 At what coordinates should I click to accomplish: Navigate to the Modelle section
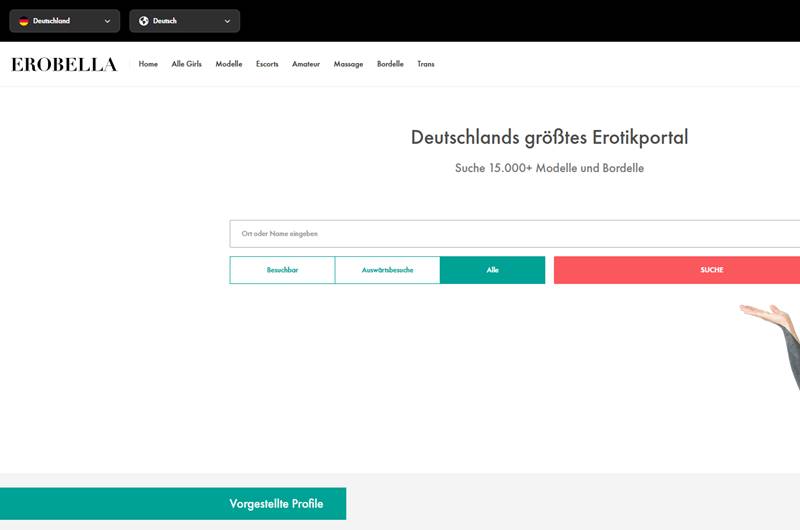point(229,64)
